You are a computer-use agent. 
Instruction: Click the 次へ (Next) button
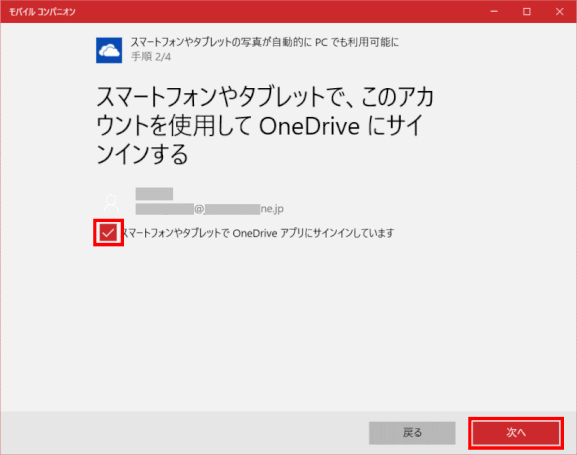point(516,433)
